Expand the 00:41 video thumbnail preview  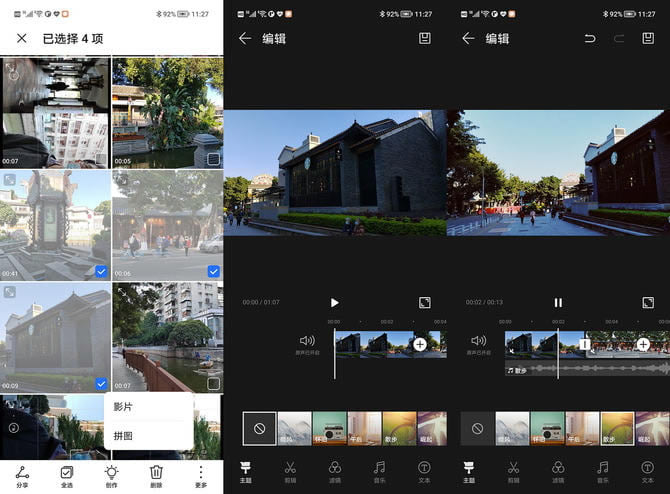(x=10, y=179)
